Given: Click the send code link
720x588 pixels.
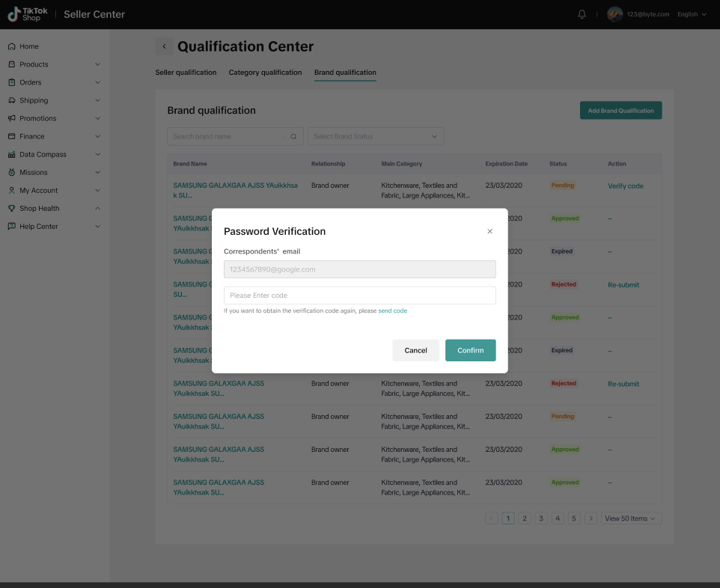Looking at the screenshot, I should pos(393,310).
